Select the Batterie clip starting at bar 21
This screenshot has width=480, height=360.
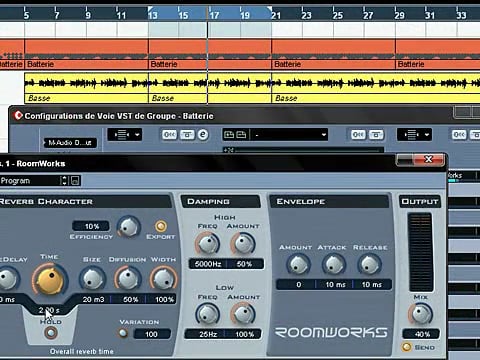[333, 54]
